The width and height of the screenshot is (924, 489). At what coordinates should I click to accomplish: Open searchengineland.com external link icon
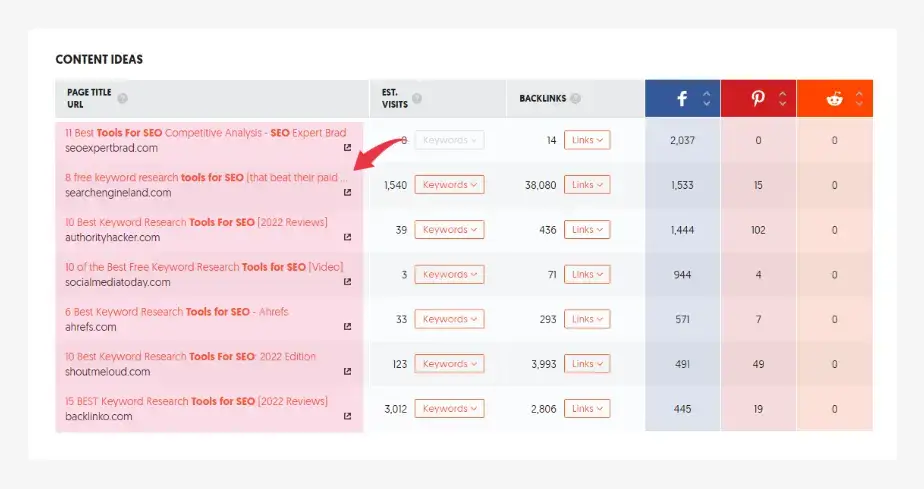tap(347, 193)
